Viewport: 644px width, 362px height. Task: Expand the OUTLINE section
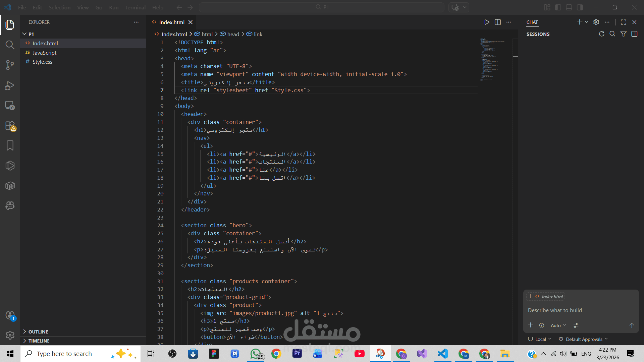(x=38, y=331)
